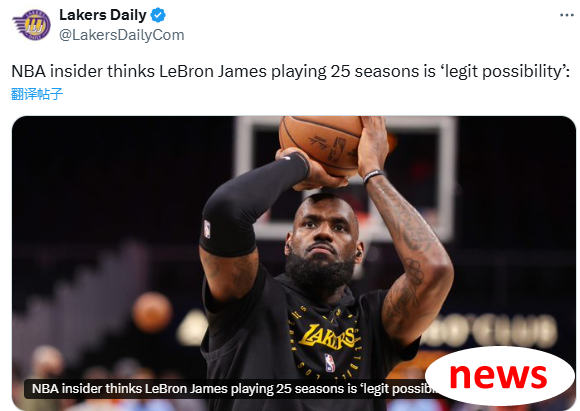Click the Lakers Daily account name
This screenshot has height=411, width=580.
pos(103,15)
